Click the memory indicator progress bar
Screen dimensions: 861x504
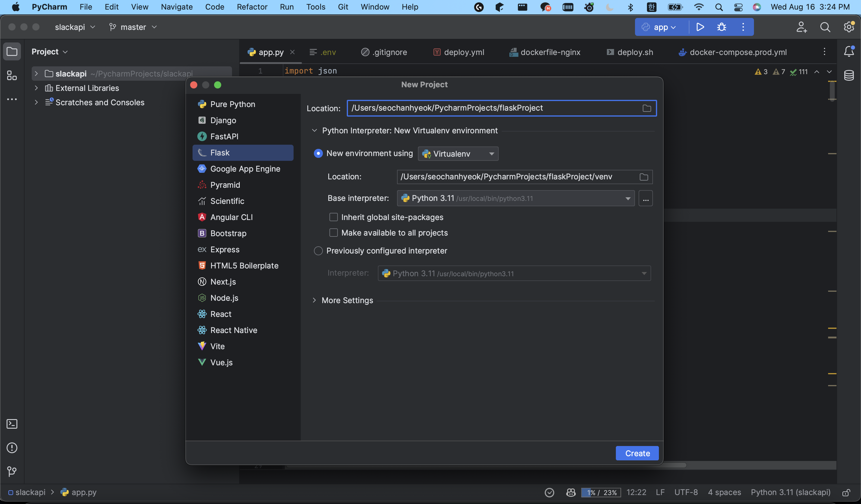601,492
